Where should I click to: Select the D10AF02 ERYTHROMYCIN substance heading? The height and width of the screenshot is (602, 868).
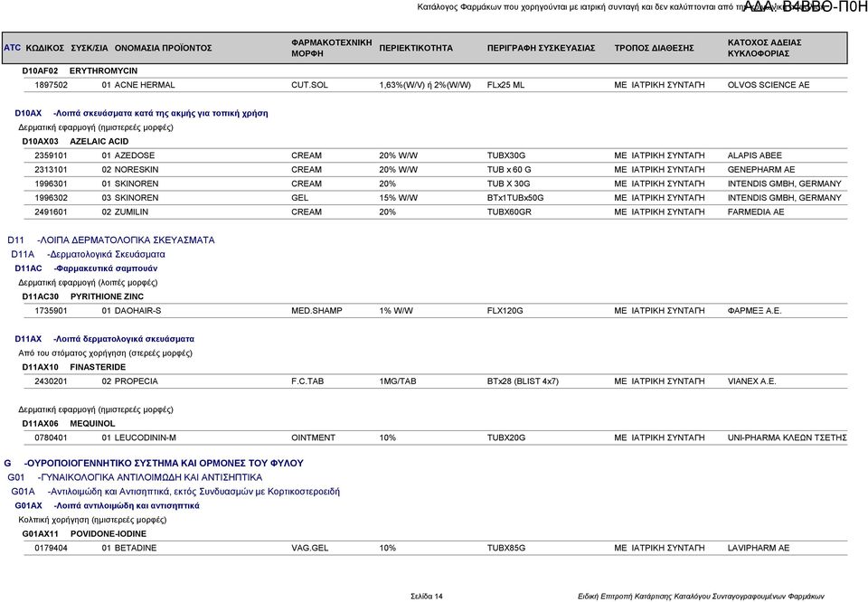[80, 71]
